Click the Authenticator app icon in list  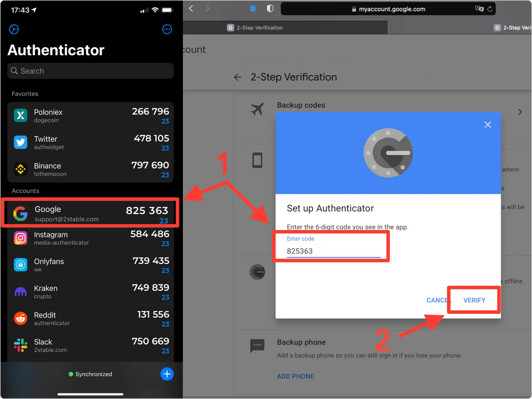coord(257,272)
